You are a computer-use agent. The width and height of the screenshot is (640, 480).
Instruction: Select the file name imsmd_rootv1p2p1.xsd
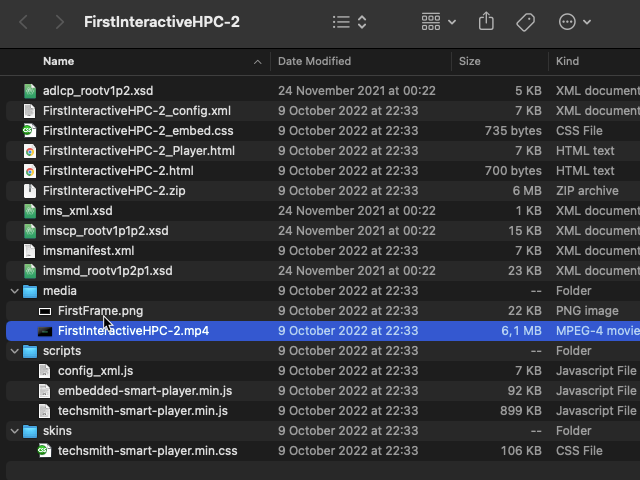click(108, 271)
